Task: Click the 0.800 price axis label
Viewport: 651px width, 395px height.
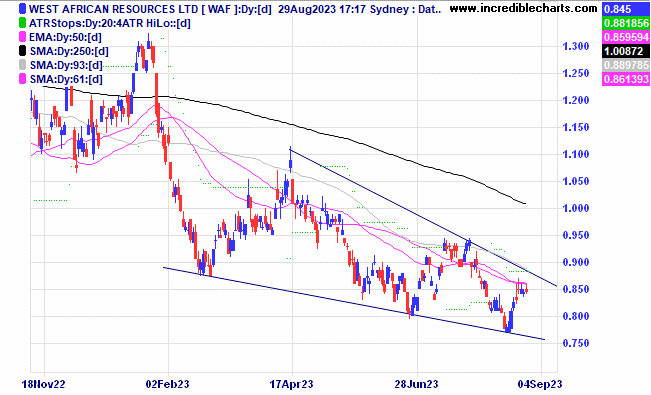Action: click(x=575, y=316)
